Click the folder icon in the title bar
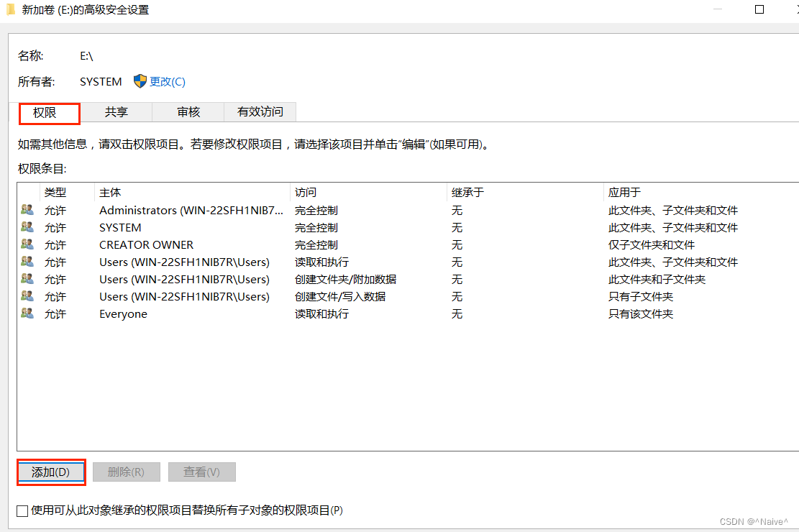Screen dimensions: 799x532 (x=11, y=10)
